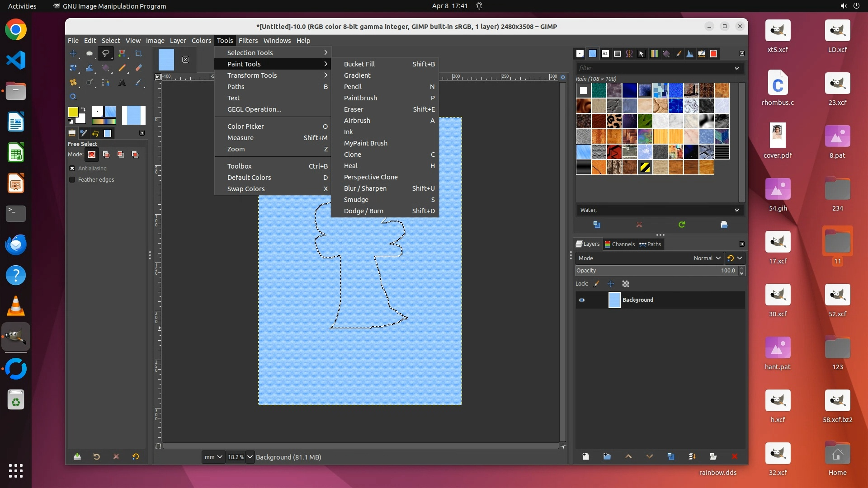Image resolution: width=868 pixels, height=488 pixels.
Task: Hide the Background layer eye icon
Action: [x=582, y=300]
